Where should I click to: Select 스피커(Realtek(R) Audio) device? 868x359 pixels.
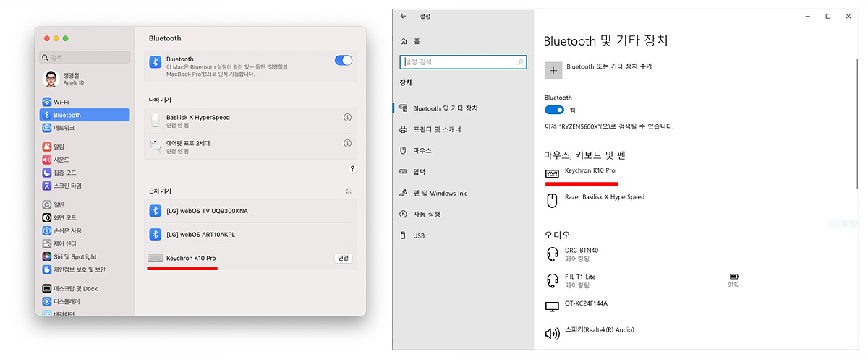click(x=590, y=332)
